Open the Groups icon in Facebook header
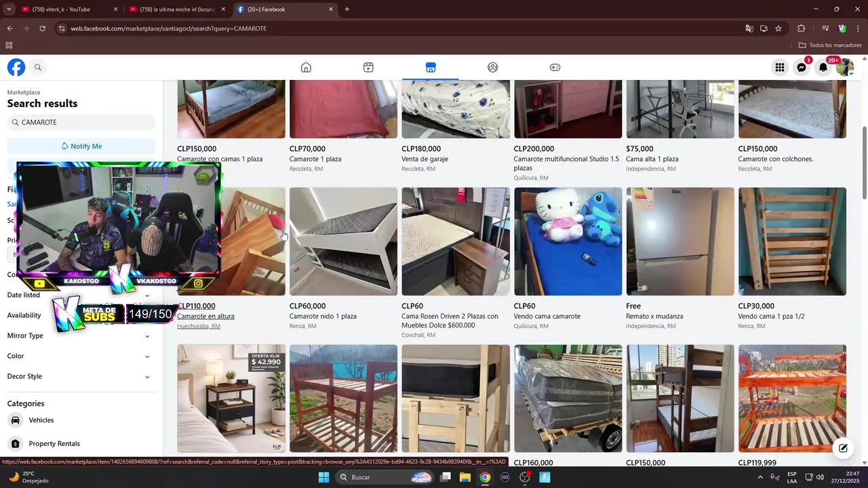The image size is (868, 488). [493, 67]
